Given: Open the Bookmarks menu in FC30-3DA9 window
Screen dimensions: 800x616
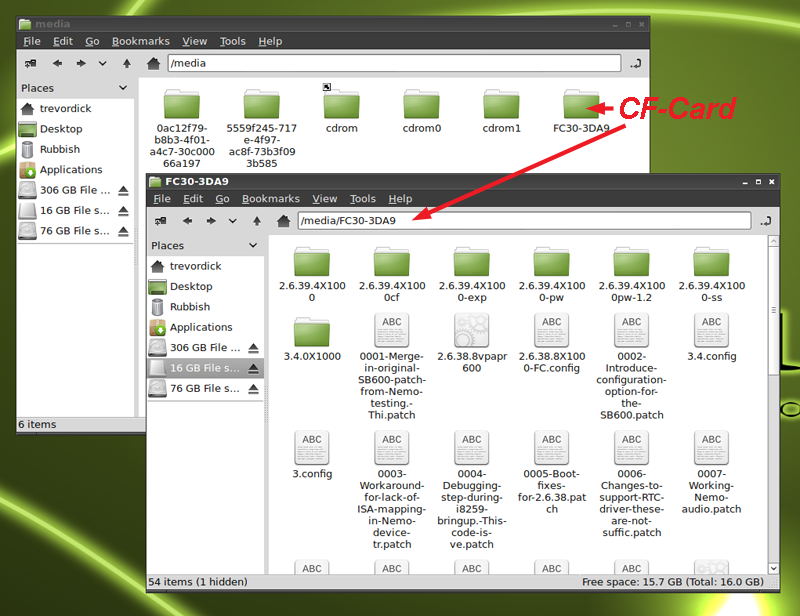Looking at the screenshot, I should [x=270, y=199].
